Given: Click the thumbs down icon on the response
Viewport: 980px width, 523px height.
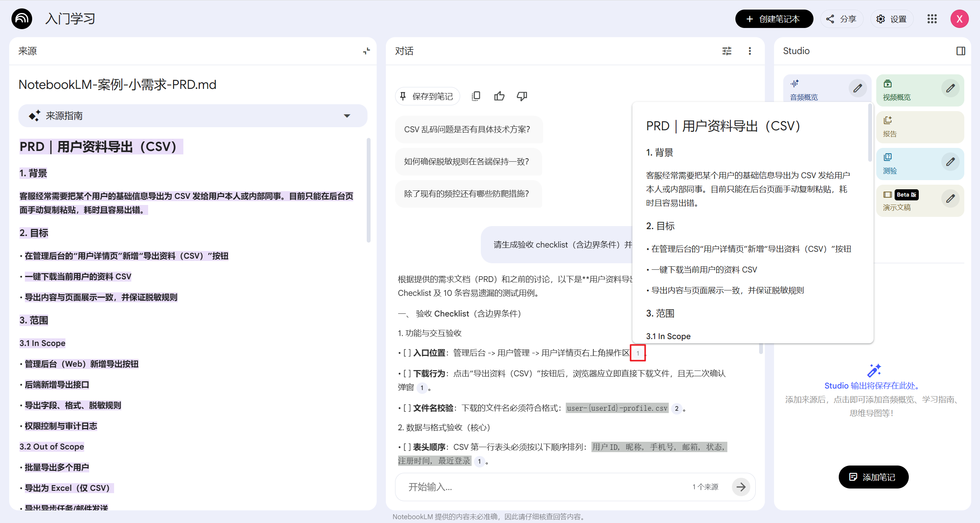Looking at the screenshot, I should (x=522, y=96).
